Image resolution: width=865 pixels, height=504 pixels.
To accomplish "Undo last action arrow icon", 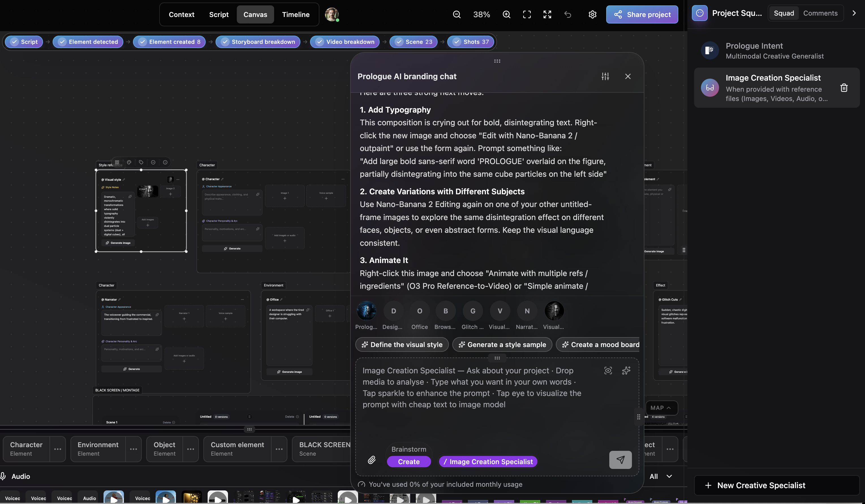I will coord(568,14).
